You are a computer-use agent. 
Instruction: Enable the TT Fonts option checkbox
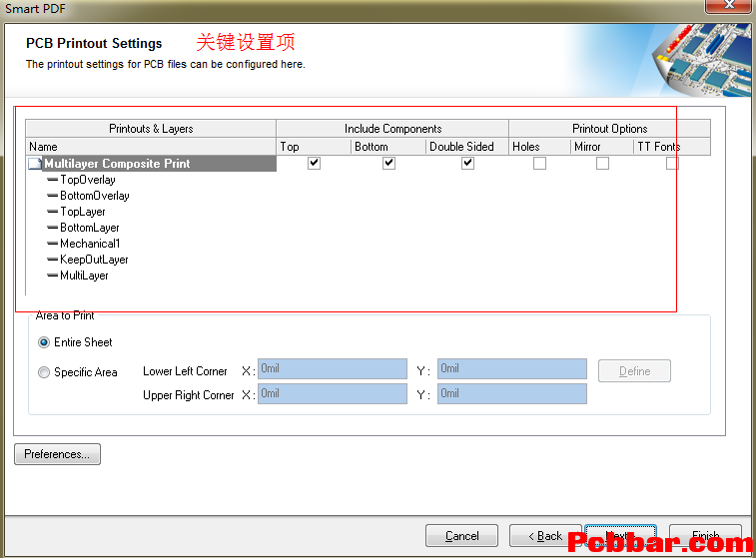[x=672, y=164]
